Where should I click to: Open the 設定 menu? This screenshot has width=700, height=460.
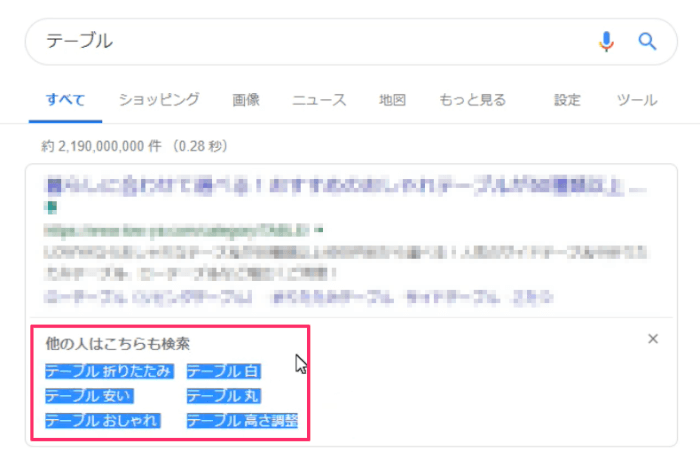click(567, 100)
